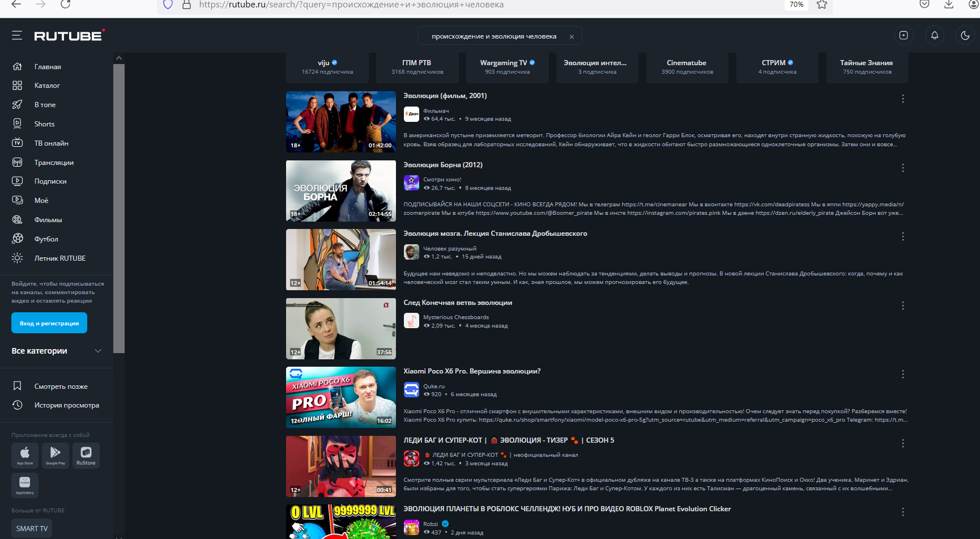Open the viju channel card
The image size is (980, 539).
coord(327,67)
